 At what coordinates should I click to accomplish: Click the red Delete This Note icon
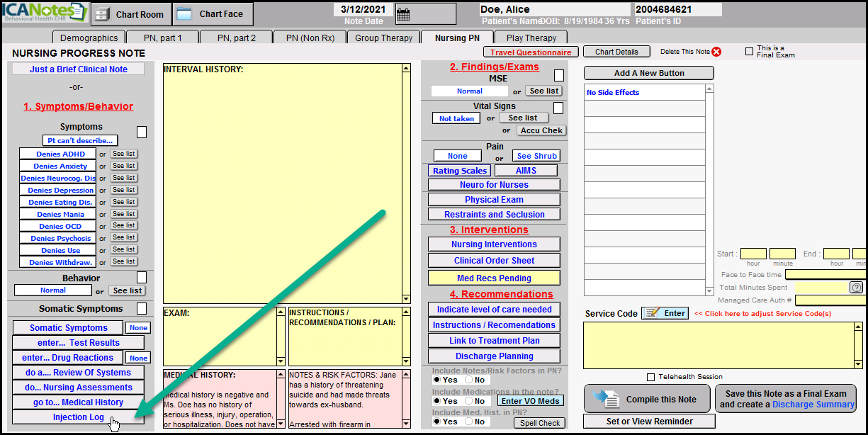pos(716,52)
